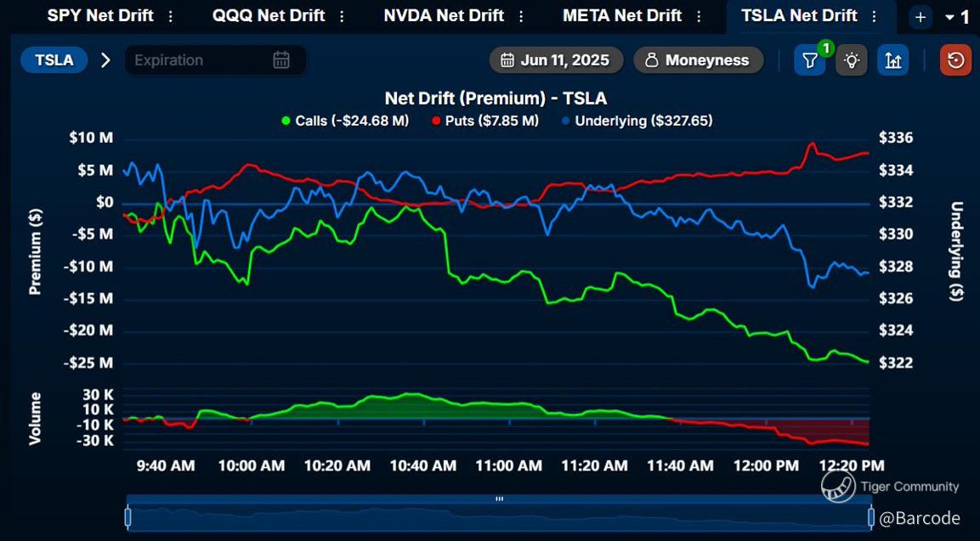Click the TSLA ticker pill
The image size is (980, 541).
[x=54, y=60]
